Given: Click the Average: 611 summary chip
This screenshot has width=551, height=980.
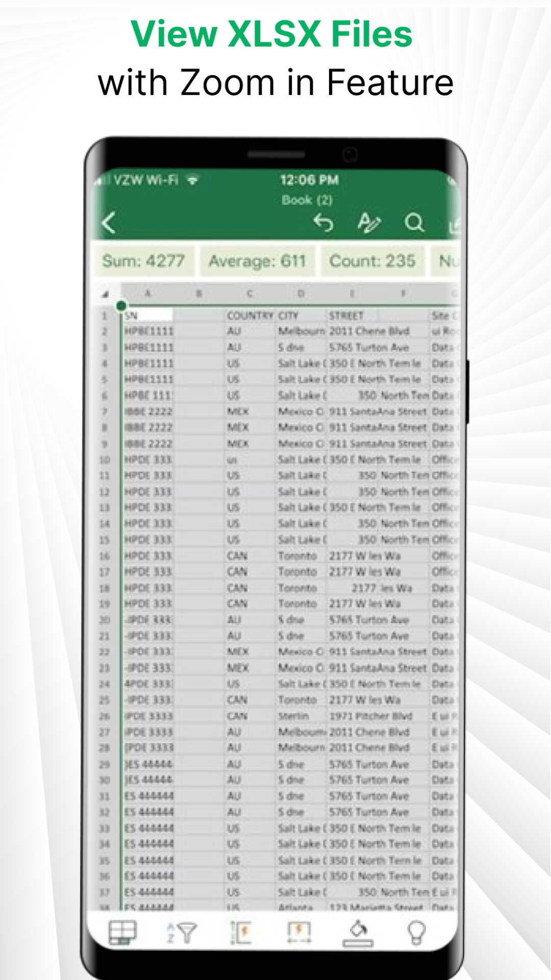Looking at the screenshot, I should pos(257,261).
